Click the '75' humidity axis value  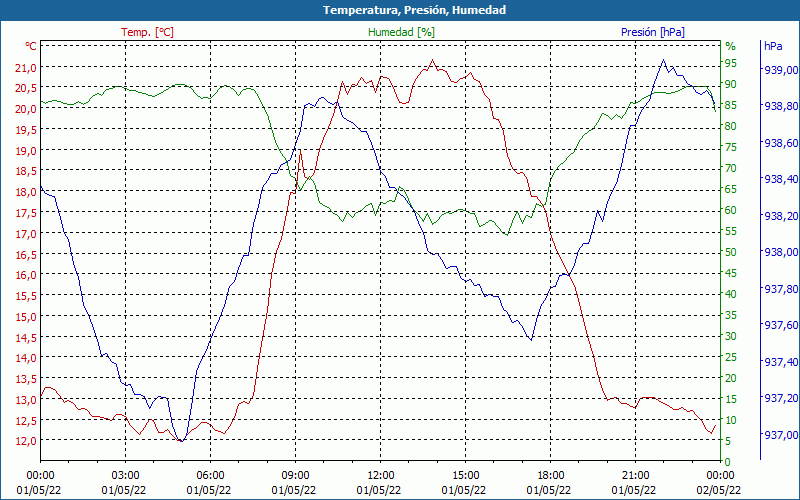[x=731, y=147]
